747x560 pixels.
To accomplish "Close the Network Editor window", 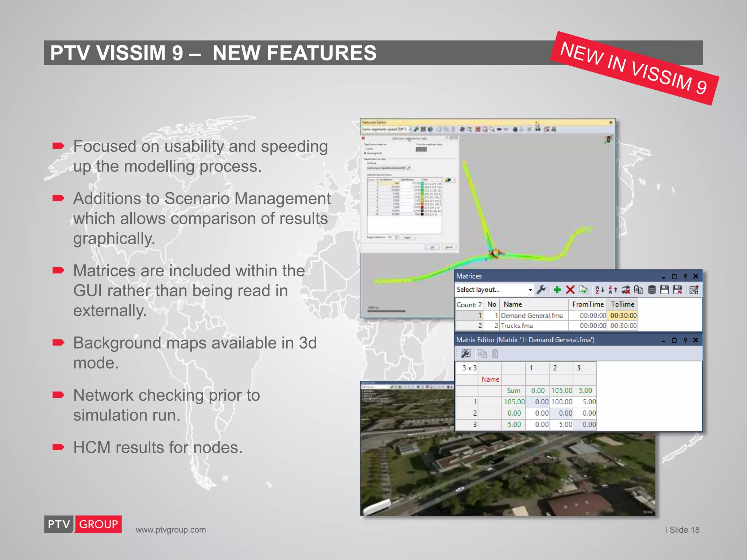I will pos(611,122).
